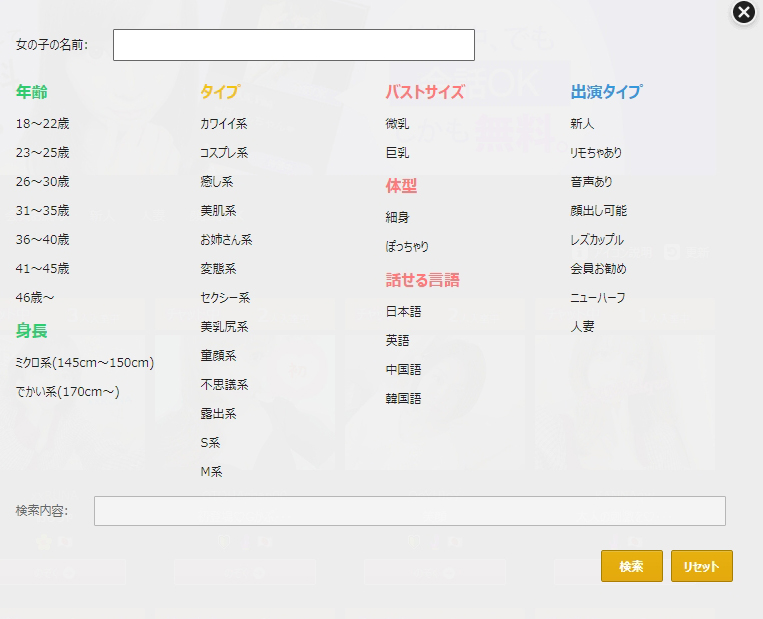This screenshot has height=619, width=763.
Task: Filter by ミクロ系(145cm〜150cm) height
Action: (85, 363)
